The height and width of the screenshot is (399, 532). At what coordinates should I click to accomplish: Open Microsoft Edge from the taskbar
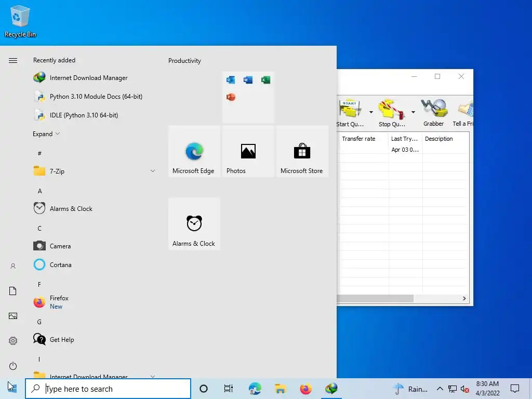point(255,389)
